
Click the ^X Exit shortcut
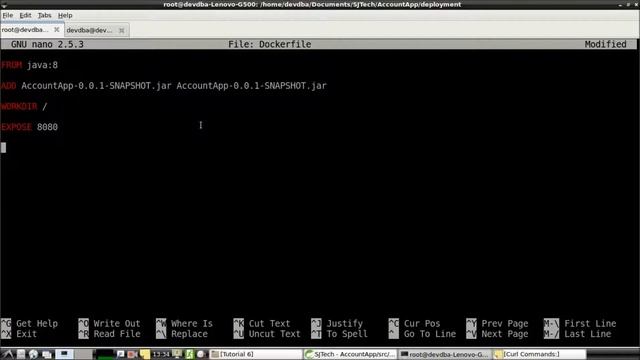(x=19, y=334)
